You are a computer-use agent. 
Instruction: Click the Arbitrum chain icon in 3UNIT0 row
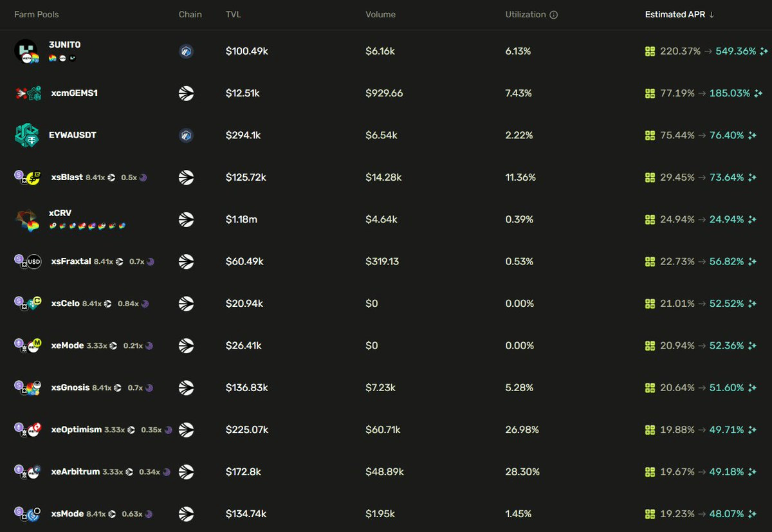pos(186,51)
